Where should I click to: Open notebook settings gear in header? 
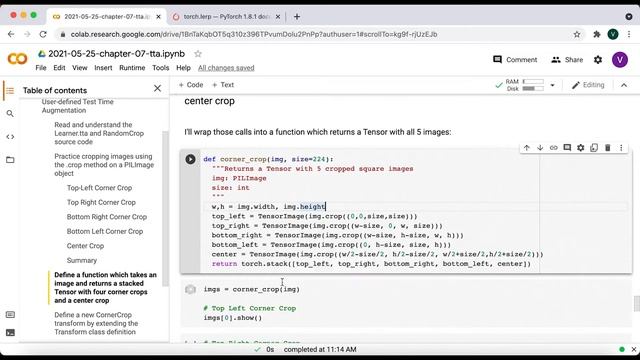click(598, 60)
